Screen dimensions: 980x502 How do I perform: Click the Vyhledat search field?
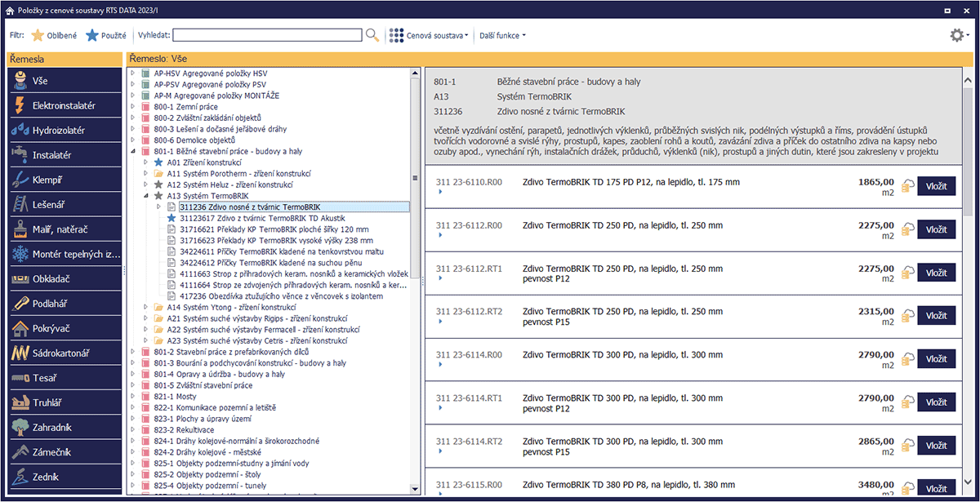click(267, 35)
